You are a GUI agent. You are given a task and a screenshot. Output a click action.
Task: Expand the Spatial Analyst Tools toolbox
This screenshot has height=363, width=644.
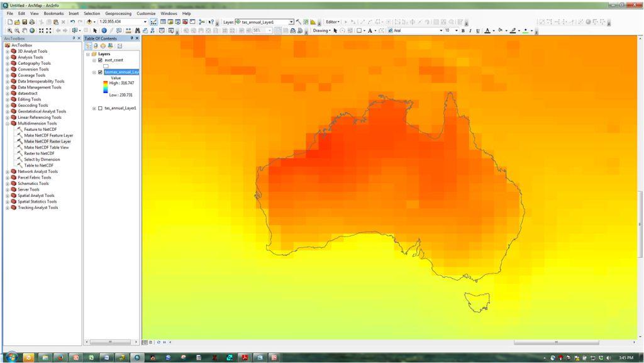coord(8,196)
